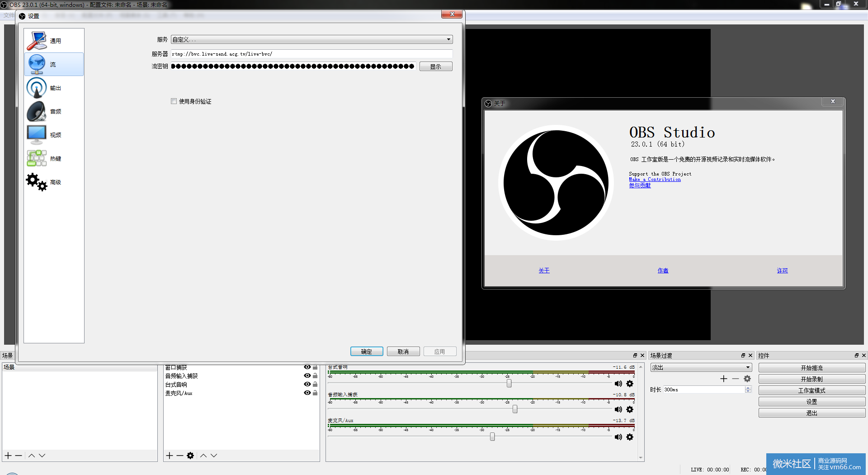Lock the 音频输入捕获 source
This screenshot has width=868, height=475.
(x=315, y=375)
